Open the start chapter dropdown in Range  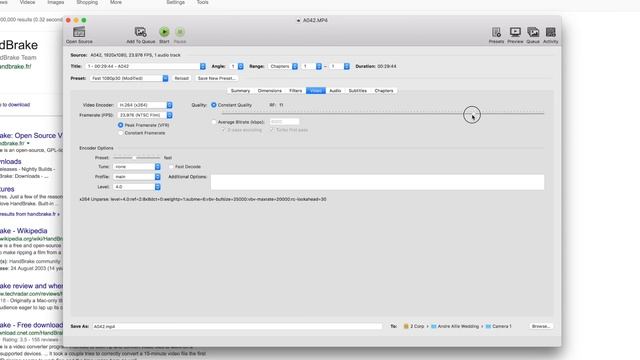(x=311, y=66)
